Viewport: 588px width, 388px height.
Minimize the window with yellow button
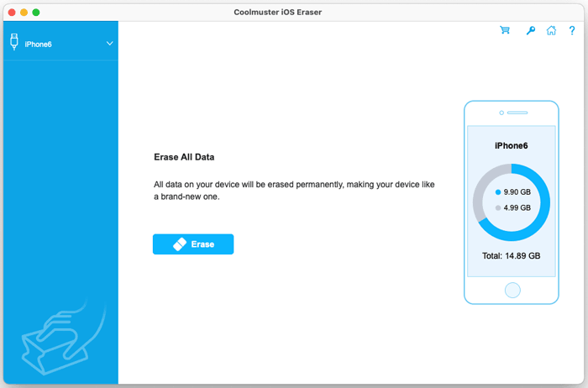point(24,12)
